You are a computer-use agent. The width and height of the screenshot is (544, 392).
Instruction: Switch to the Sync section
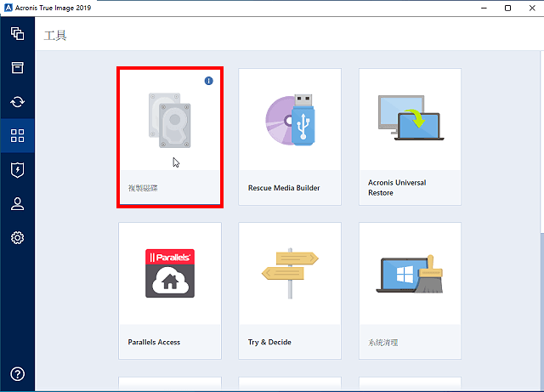(17, 102)
